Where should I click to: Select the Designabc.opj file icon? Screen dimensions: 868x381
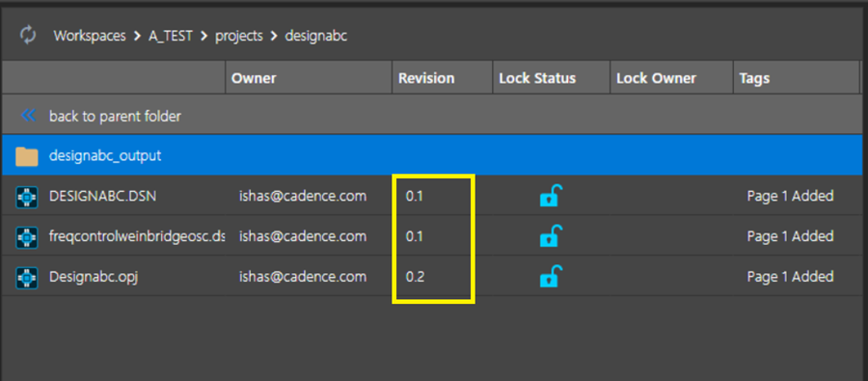[27, 277]
